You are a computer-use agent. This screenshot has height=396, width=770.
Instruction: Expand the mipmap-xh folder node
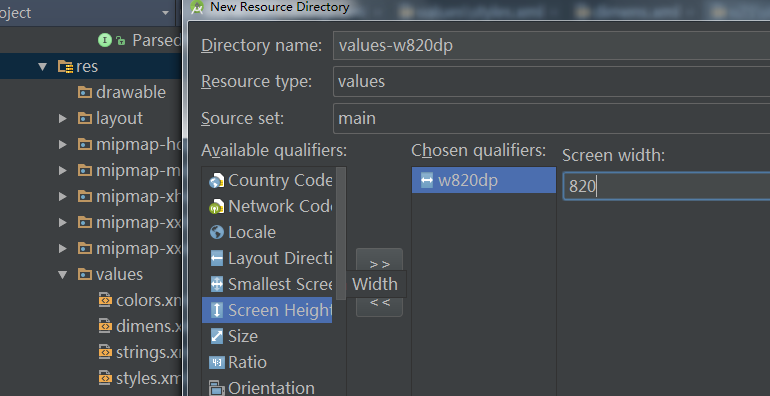click(x=62, y=197)
